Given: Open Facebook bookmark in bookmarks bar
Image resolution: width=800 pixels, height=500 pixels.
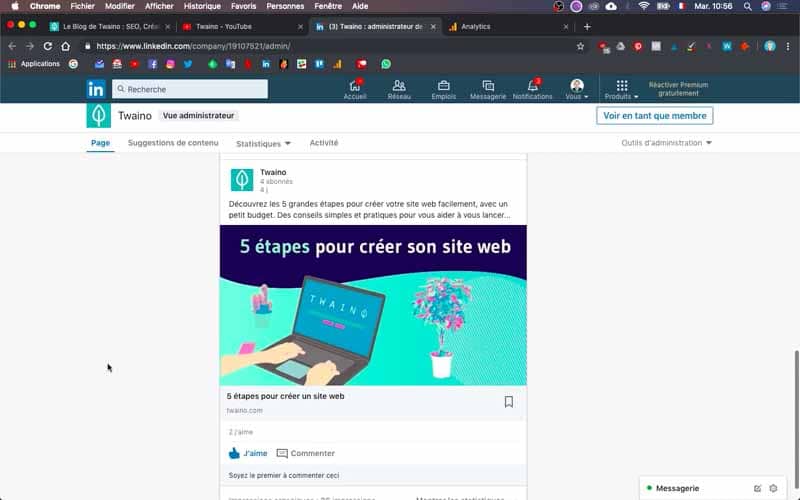Looking at the screenshot, I should tap(152, 64).
